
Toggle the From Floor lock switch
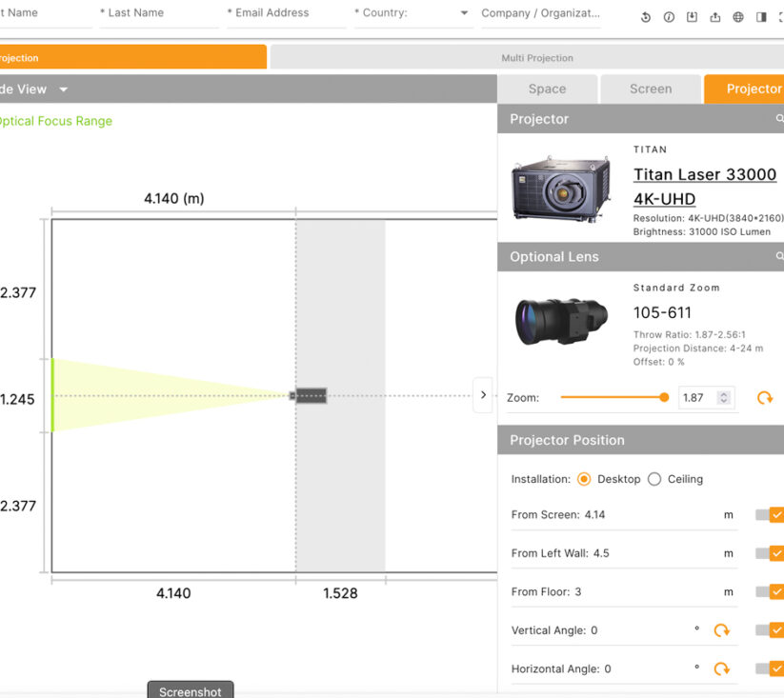[x=770, y=592]
